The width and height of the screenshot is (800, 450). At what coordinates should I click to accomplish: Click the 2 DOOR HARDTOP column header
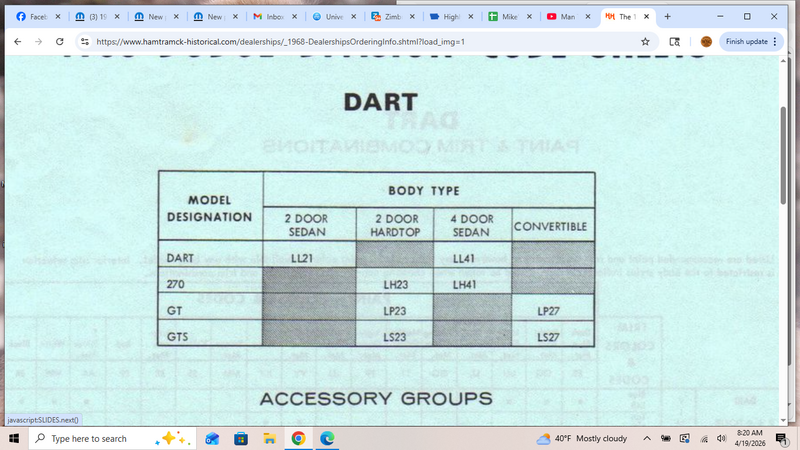click(x=395, y=225)
